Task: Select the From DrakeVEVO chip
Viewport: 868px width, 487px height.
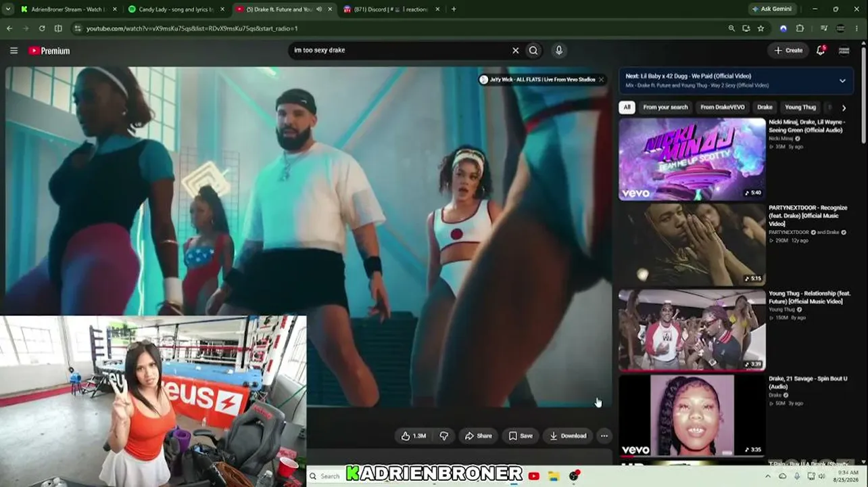Action: pyautogui.click(x=723, y=107)
